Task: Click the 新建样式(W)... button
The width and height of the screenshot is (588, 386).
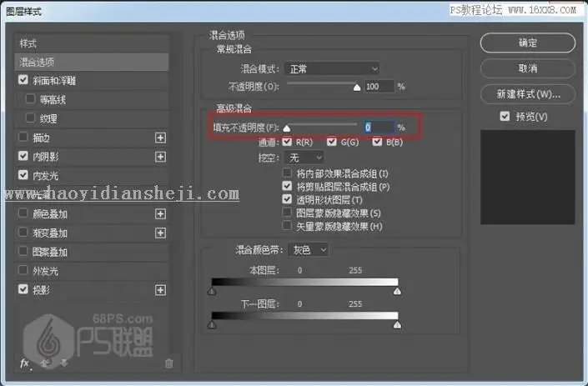Action: tap(528, 94)
